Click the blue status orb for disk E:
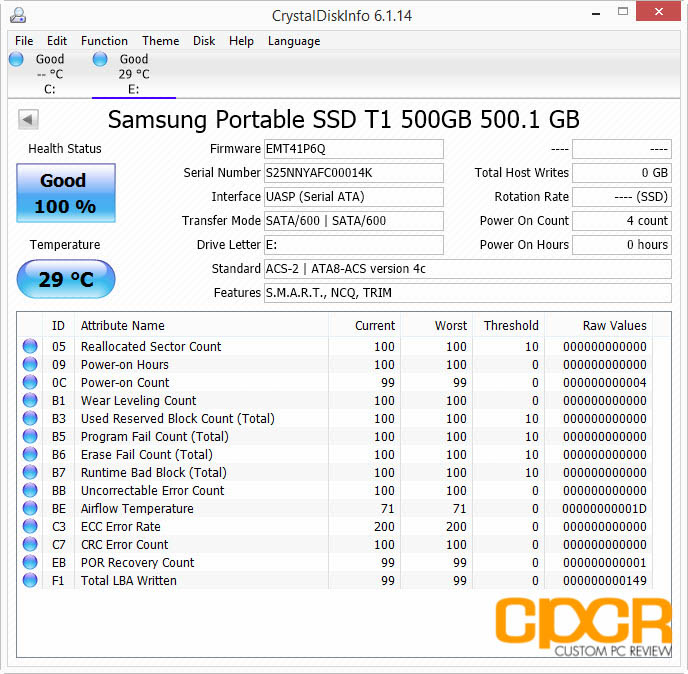 tap(100, 59)
